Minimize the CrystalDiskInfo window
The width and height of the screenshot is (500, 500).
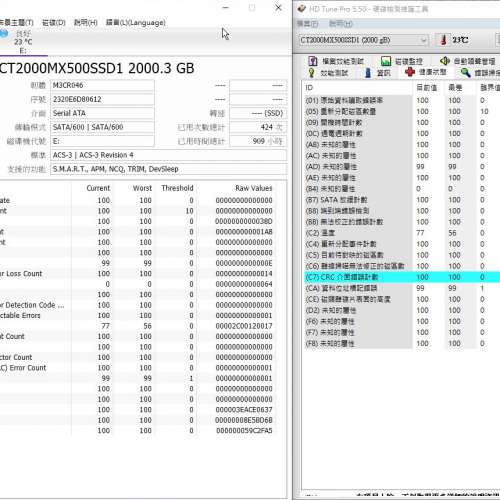tap(226, 8)
